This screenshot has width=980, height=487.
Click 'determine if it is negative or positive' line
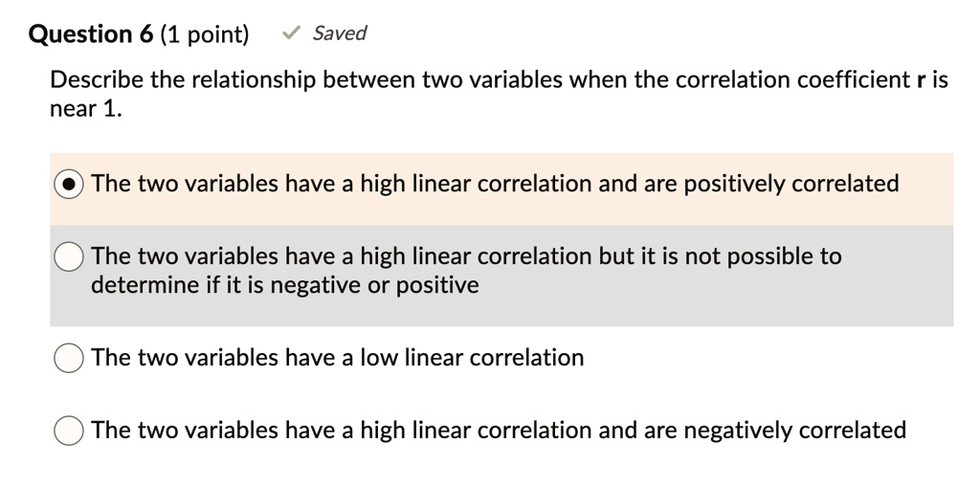(285, 285)
